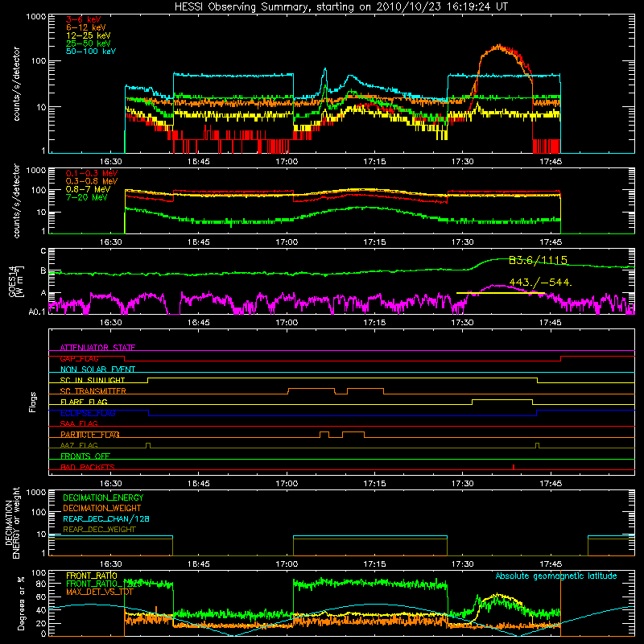This screenshot has width=644, height=644.
Task: Select the NON_SOLAR_EVENT flag label
Action: pyautogui.click(x=97, y=369)
